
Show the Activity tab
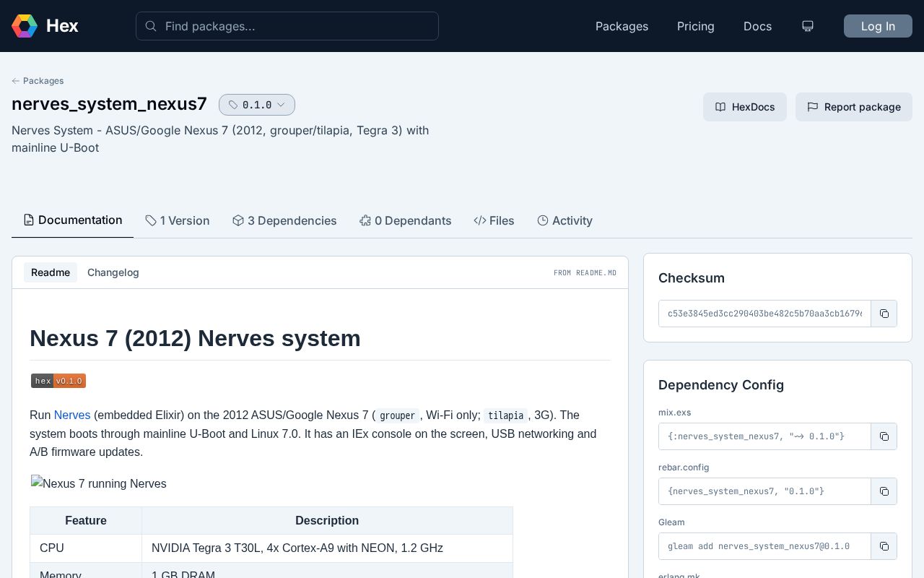565,220
